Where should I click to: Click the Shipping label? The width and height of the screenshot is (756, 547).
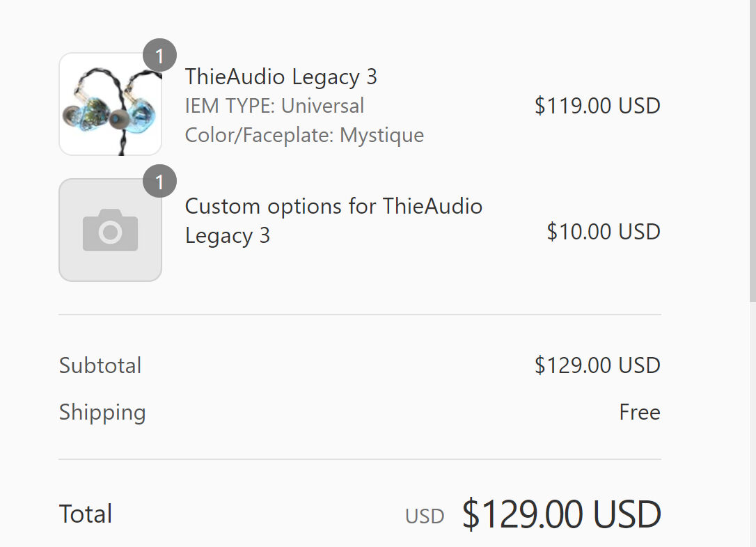click(x=102, y=412)
